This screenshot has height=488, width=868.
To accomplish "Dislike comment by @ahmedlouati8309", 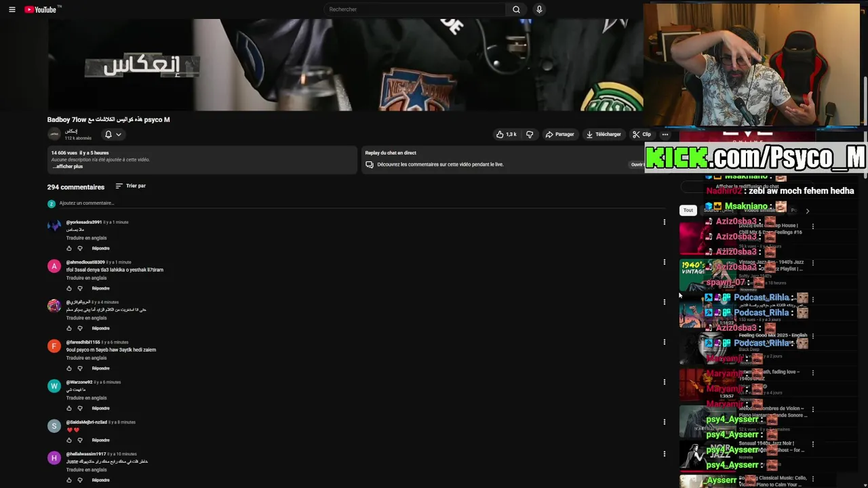I will pyautogui.click(x=79, y=288).
